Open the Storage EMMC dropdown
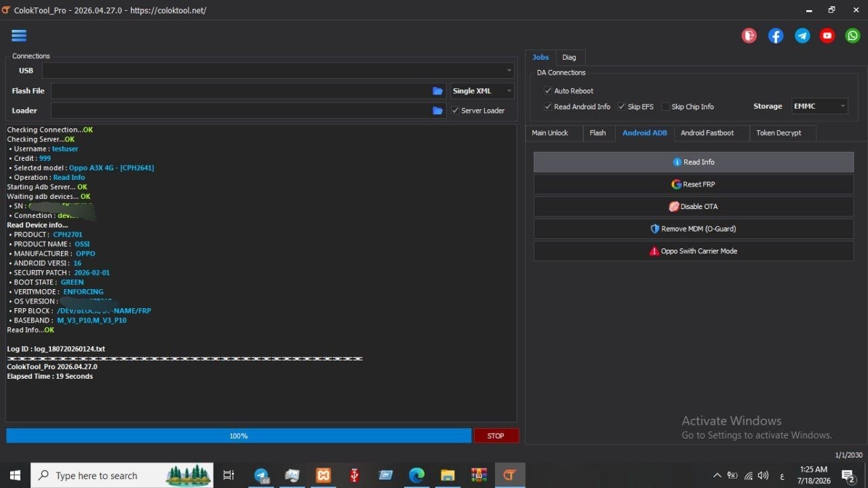The height and width of the screenshot is (488, 868). pos(819,107)
